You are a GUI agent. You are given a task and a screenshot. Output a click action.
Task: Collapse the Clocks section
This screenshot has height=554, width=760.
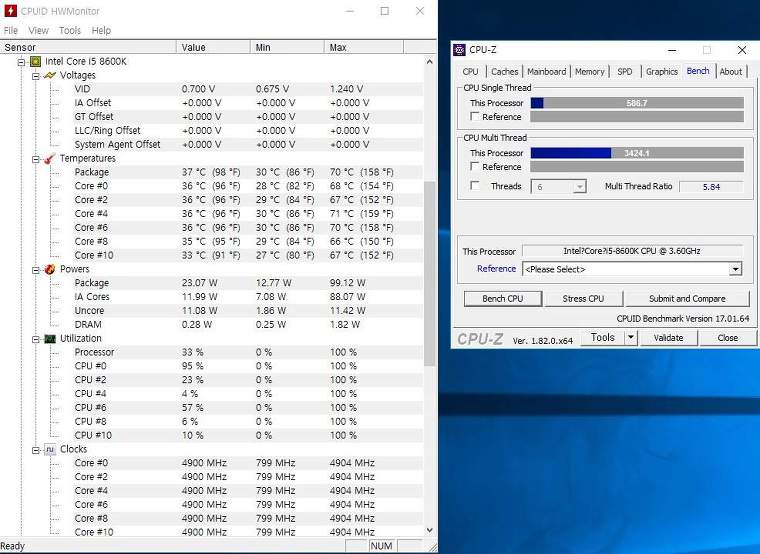point(35,450)
